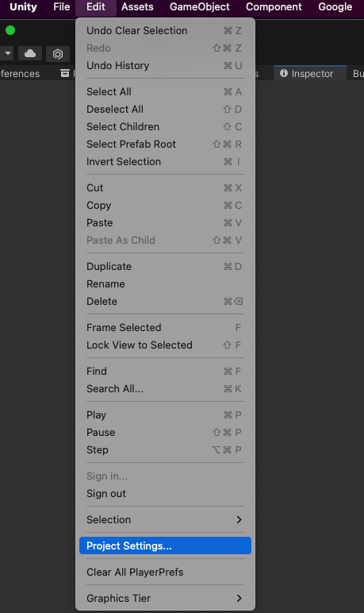Click the archive box icon in tab bar

click(x=65, y=73)
